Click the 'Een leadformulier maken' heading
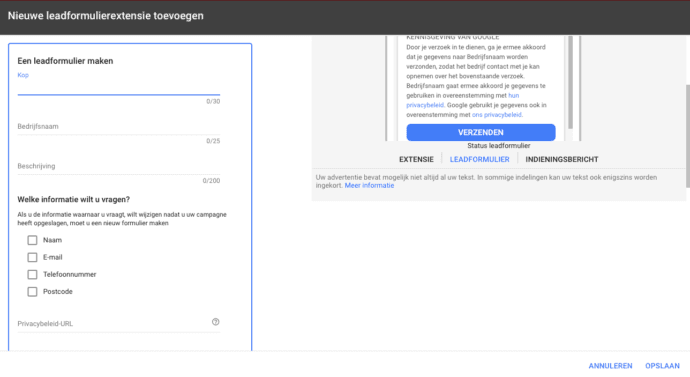690x377 pixels. [65, 61]
